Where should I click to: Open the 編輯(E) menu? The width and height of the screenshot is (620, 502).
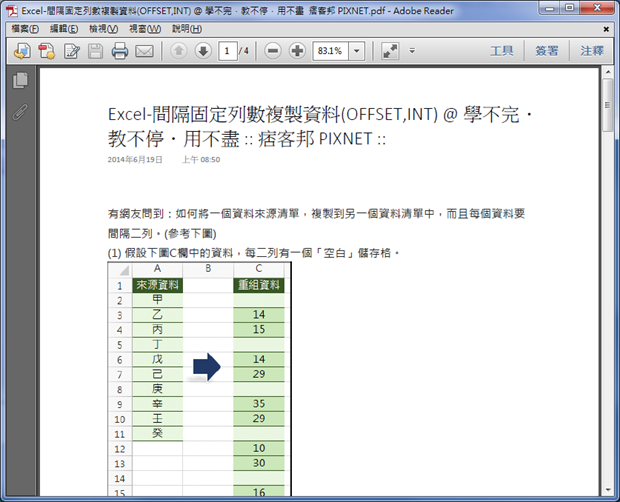(64, 29)
